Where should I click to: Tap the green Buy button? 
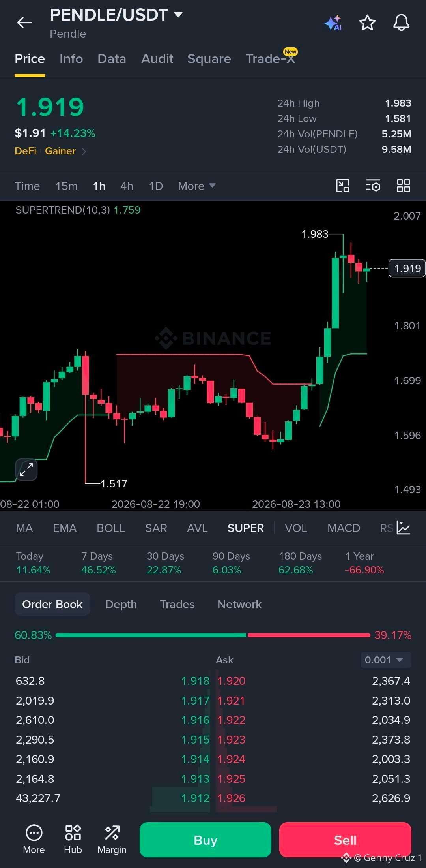coord(205,840)
